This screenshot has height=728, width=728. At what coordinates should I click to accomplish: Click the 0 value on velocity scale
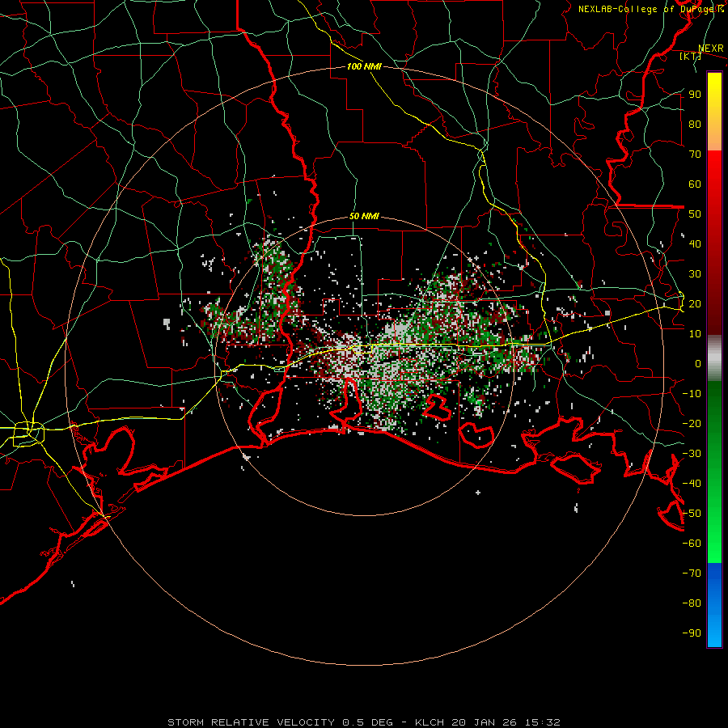[698, 364]
